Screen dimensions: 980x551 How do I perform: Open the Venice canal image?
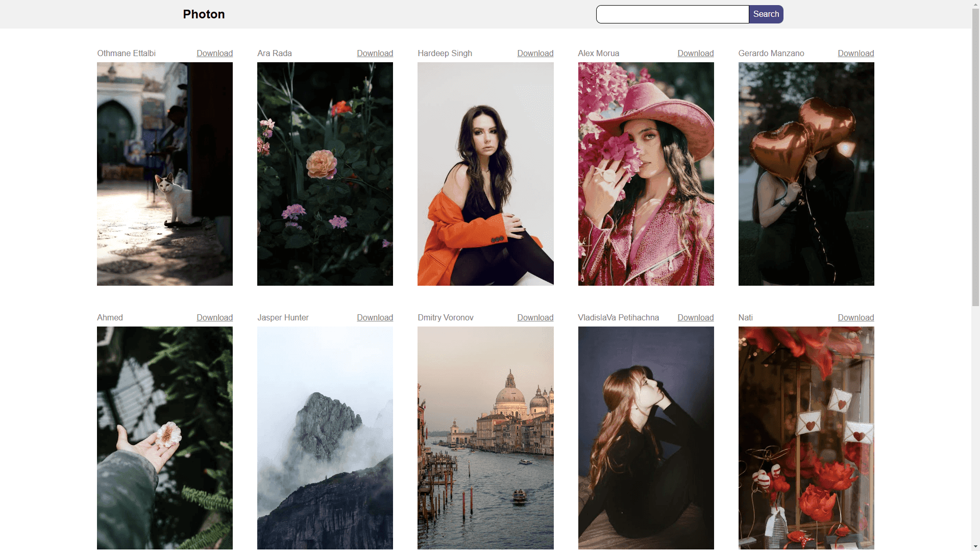(485, 438)
